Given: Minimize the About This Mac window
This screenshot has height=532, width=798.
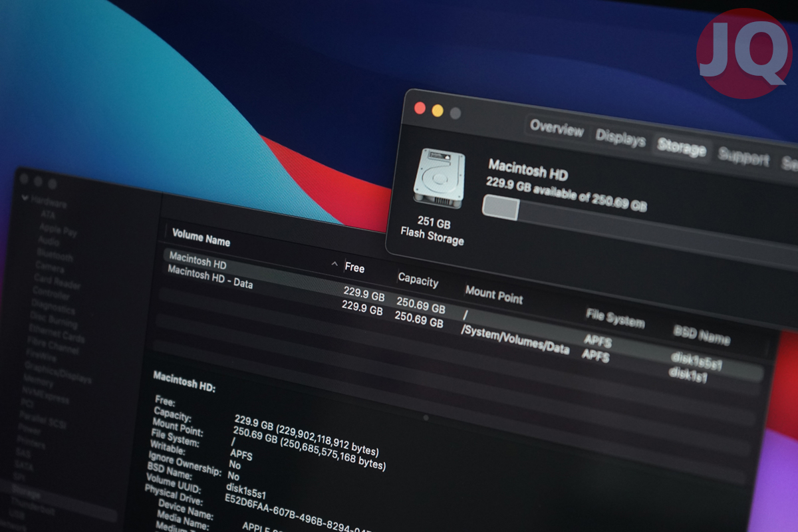Looking at the screenshot, I should [x=438, y=110].
